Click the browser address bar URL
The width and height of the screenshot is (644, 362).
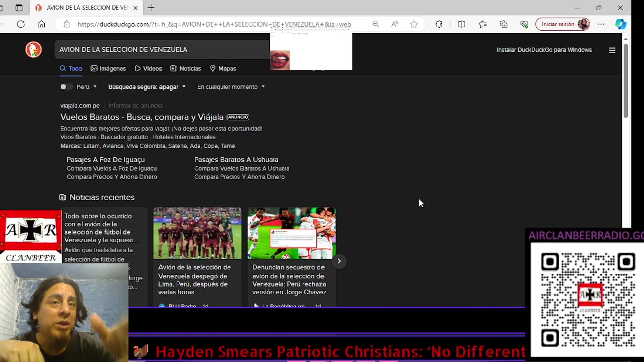coord(214,24)
